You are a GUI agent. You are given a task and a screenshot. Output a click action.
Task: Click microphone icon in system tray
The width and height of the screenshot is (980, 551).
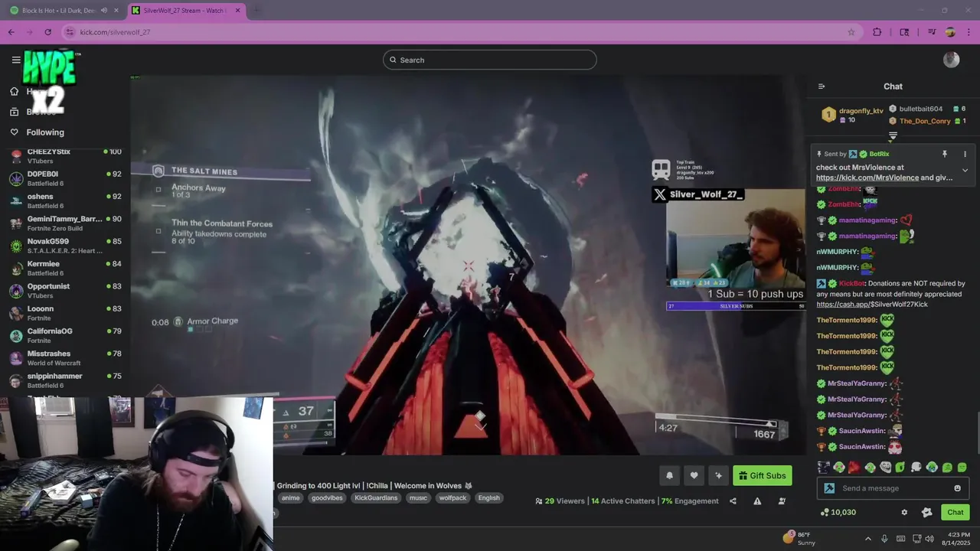(884, 539)
